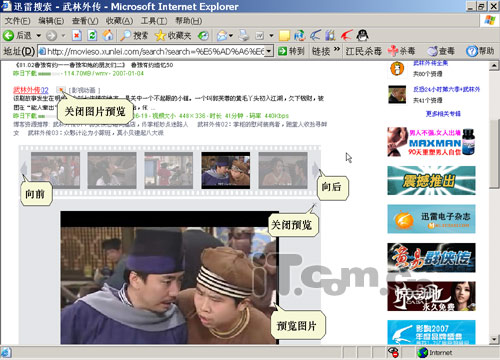Go to Home page icon
This screenshot has height=360, width=500.
click(x=107, y=35)
